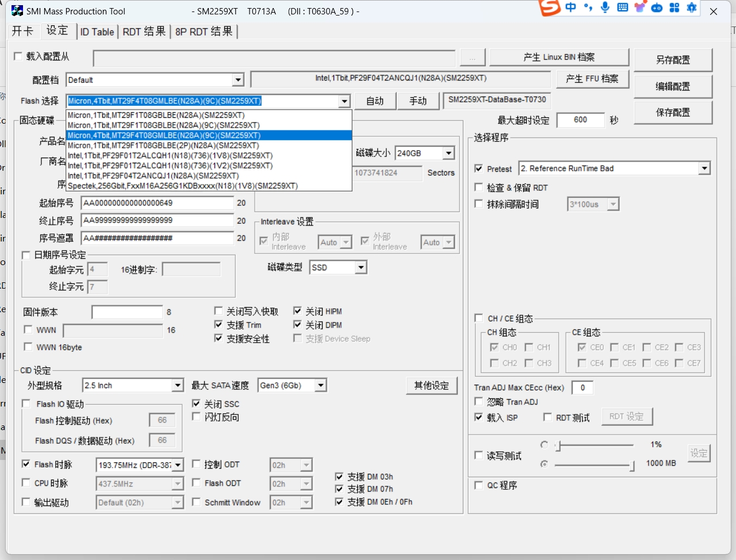
Task: Select Intel PF29F01T2ALCQH1 (1V8) list entry
Action: coord(209,155)
